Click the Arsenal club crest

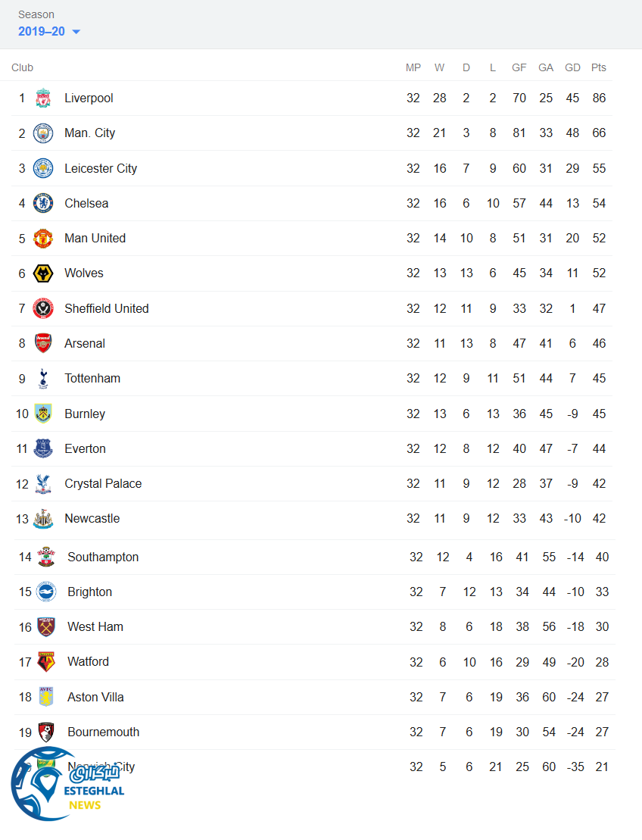43,344
